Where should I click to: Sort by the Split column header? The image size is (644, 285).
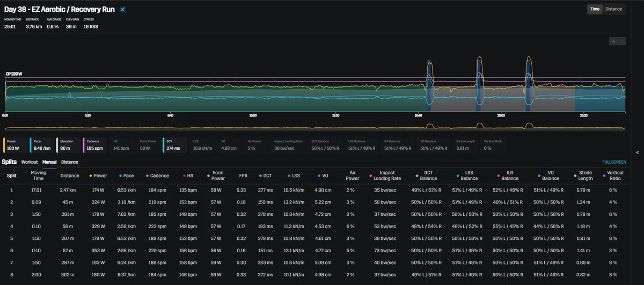pyautogui.click(x=12, y=176)
